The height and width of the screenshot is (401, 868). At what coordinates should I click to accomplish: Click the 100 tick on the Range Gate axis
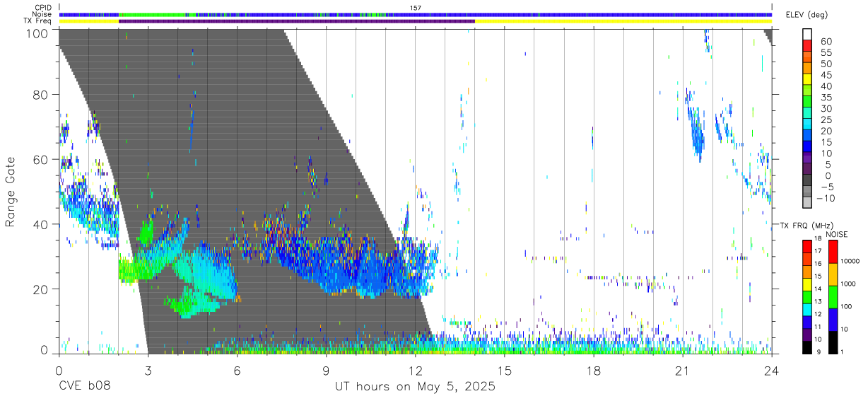coord(38,33)
